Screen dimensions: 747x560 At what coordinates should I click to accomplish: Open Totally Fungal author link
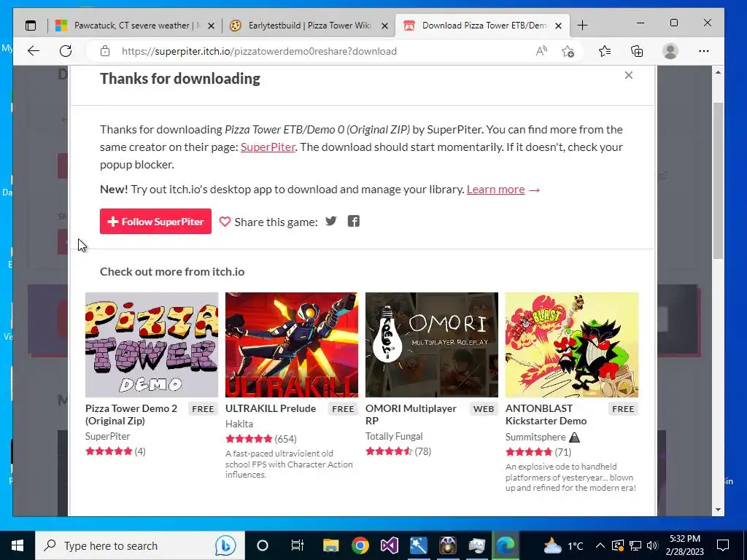394,436
